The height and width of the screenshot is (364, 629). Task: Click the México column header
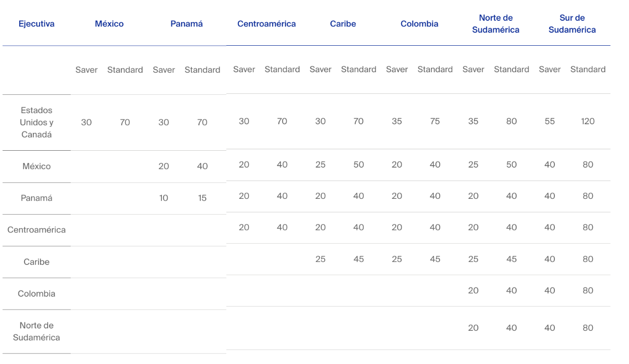click(109, 24)
